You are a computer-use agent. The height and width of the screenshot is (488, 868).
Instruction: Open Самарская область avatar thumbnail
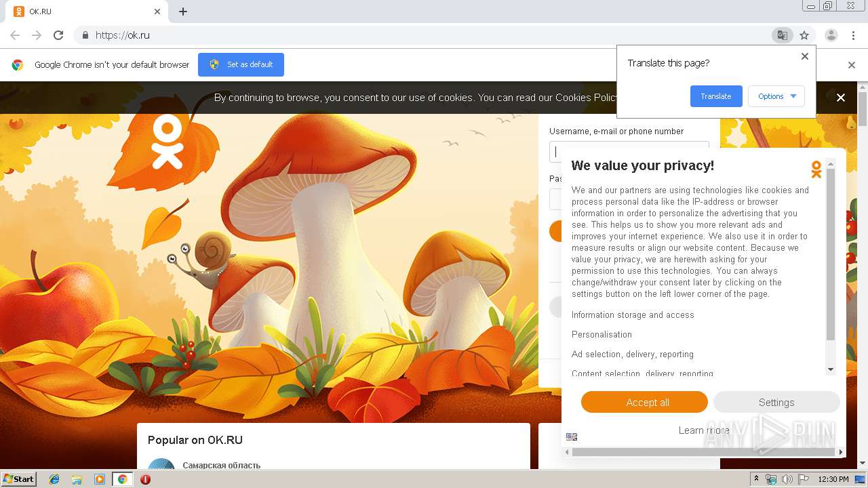click(161, 464)
